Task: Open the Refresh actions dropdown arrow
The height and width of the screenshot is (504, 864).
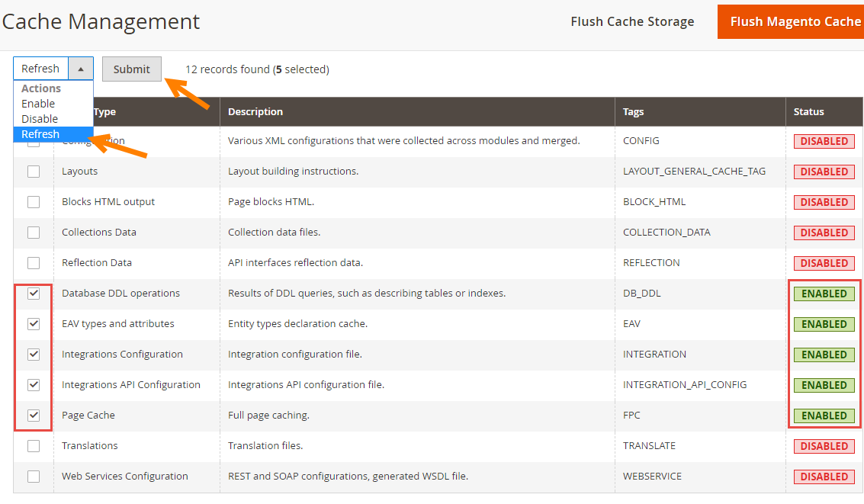Action: [81, 69]
